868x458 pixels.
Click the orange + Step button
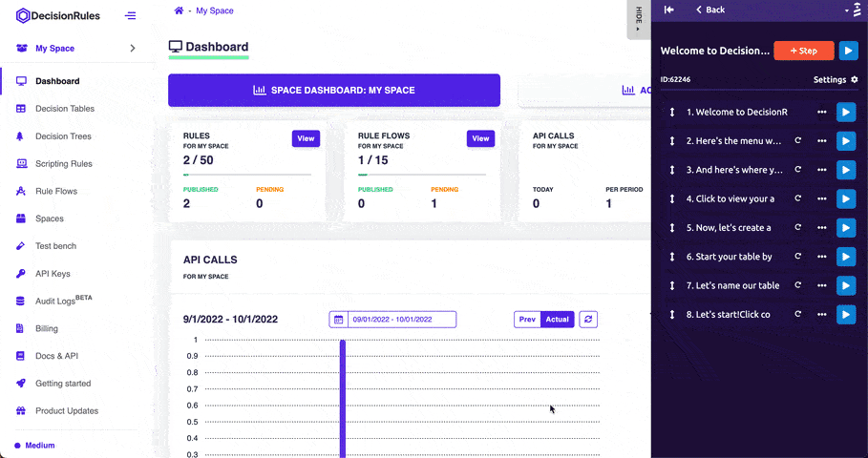tap(804, 51)
